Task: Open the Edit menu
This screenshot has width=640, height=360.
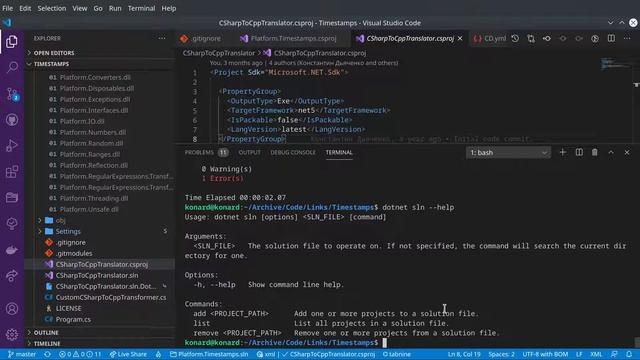Action: [25, 8]
